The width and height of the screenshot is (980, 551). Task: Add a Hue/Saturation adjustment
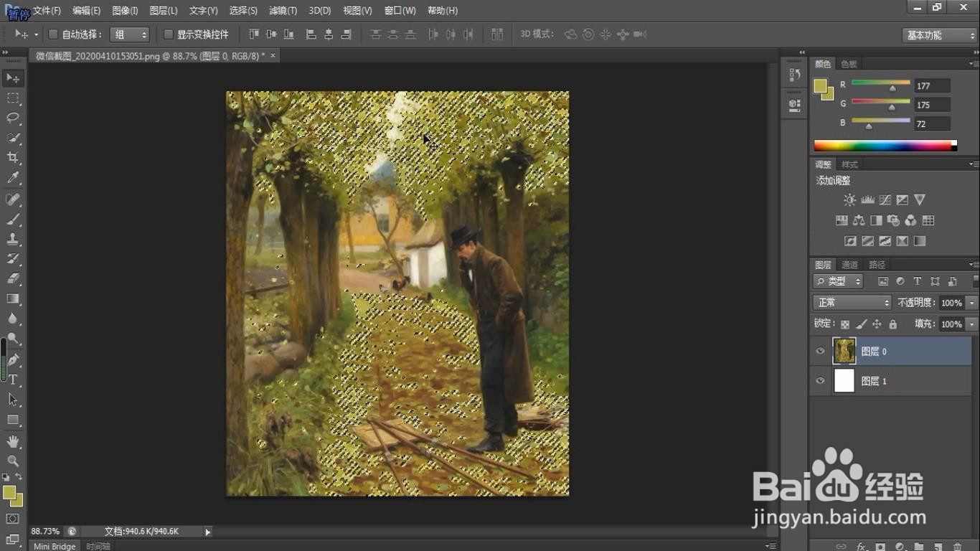(842, 220)
